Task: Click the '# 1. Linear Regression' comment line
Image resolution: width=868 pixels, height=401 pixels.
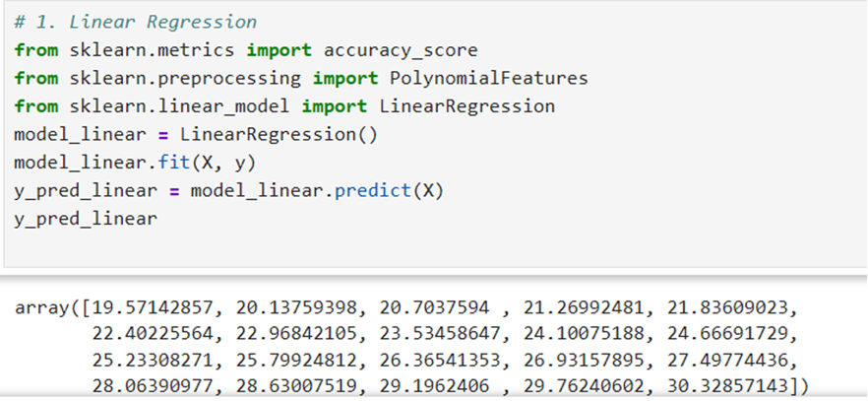Action: (x=136, y=22)
